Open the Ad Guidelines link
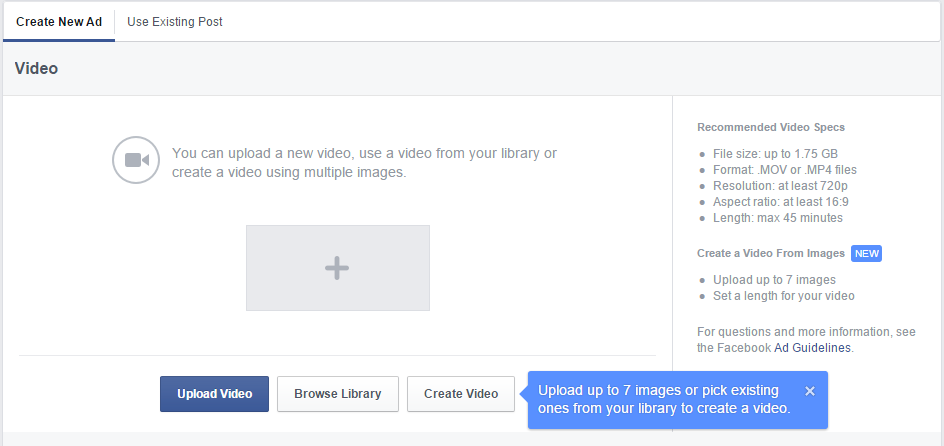This screenshot has height=446, width=944. [812, 348]
